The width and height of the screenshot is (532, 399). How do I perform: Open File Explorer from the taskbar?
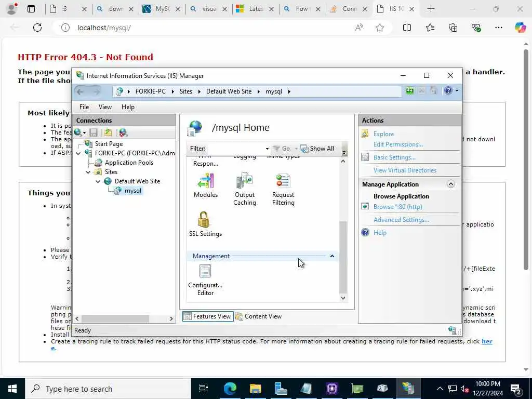[256, 389]
